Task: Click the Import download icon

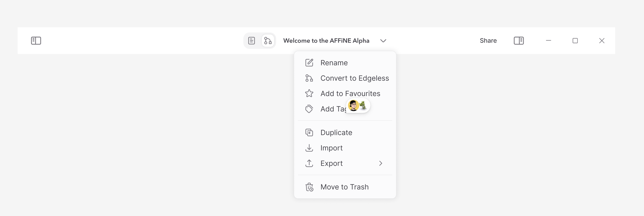Action: 309,148
